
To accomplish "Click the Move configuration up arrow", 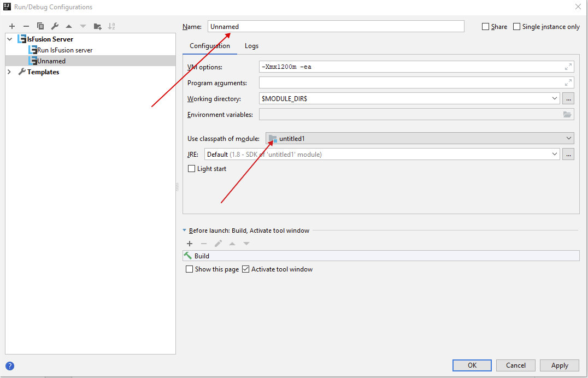I will [69, 26].
